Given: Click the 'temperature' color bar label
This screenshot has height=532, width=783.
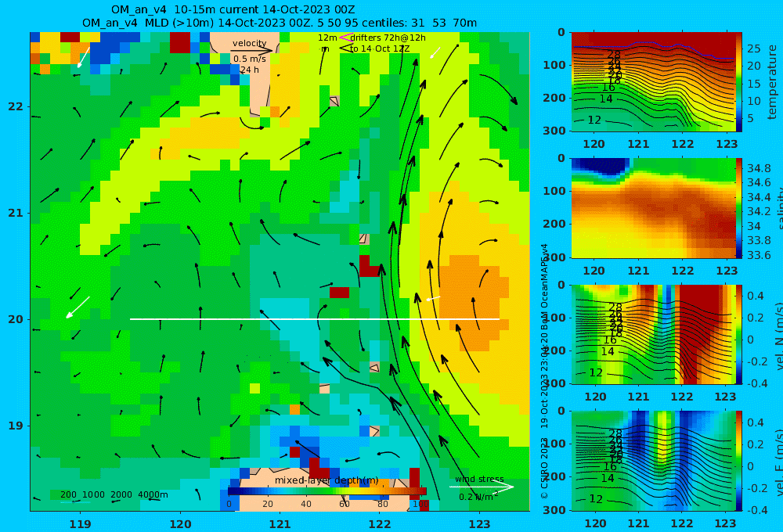Looking at the screenshot, I should (773, 82).
